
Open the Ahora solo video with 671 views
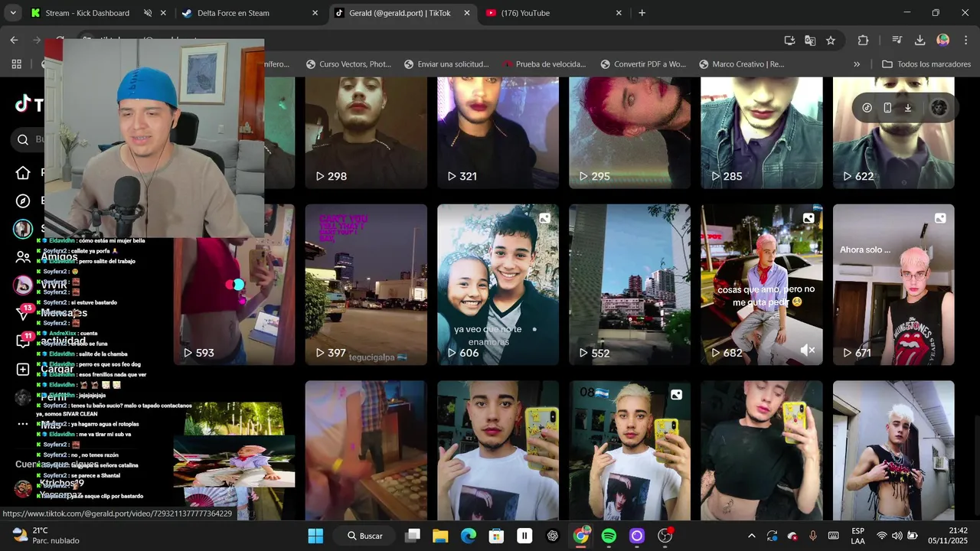pyautogui.click(x=893, y=285)
